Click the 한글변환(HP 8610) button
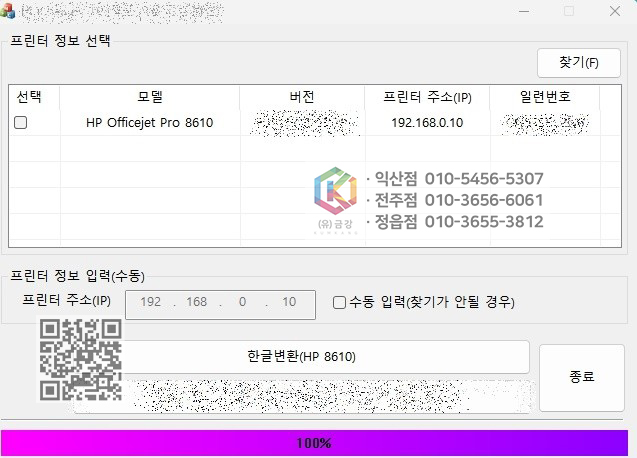This screenshot has width=637, height=458. pos(301,356)
